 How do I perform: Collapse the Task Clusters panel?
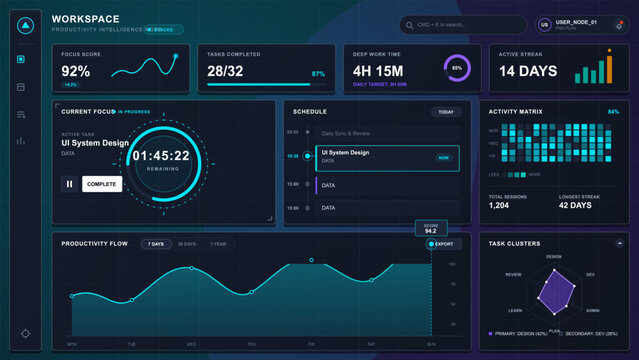619,243
